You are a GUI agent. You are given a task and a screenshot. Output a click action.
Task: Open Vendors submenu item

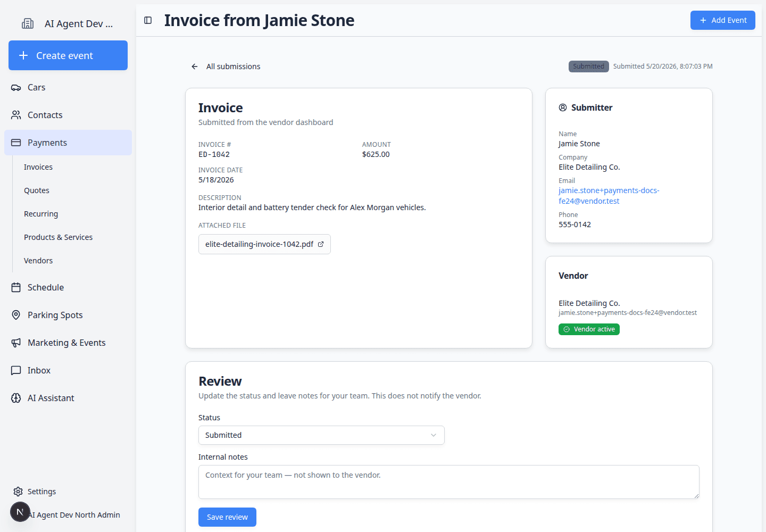[x=38, y=261]
